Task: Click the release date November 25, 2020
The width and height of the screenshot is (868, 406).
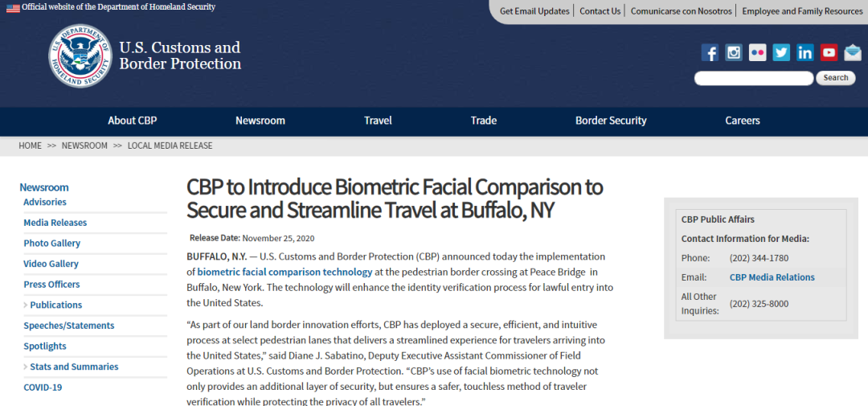Action: pos(278,238)
